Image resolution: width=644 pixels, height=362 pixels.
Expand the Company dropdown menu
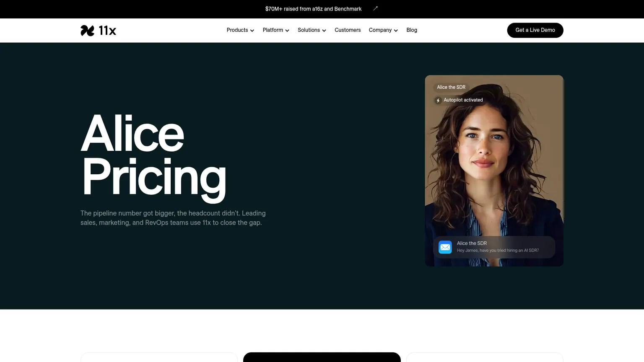(383, 30)
